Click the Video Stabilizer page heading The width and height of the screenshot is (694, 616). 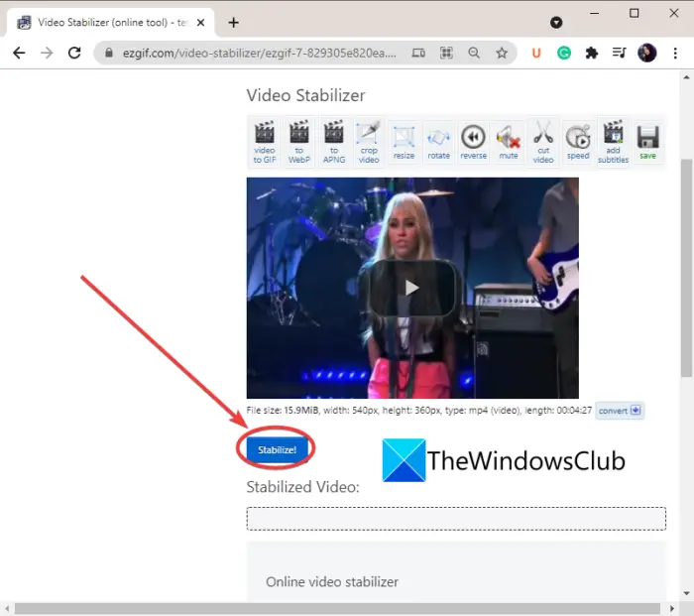(305, 95)
